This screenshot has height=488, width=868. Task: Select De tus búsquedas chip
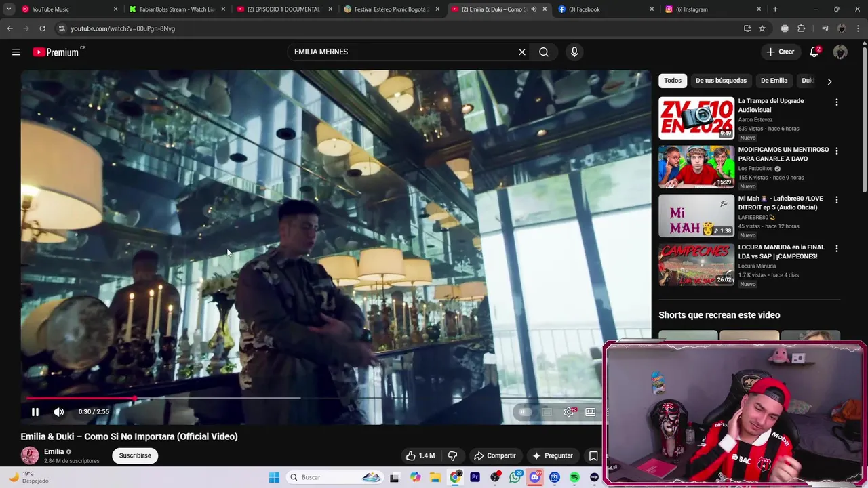click(721, 81)
